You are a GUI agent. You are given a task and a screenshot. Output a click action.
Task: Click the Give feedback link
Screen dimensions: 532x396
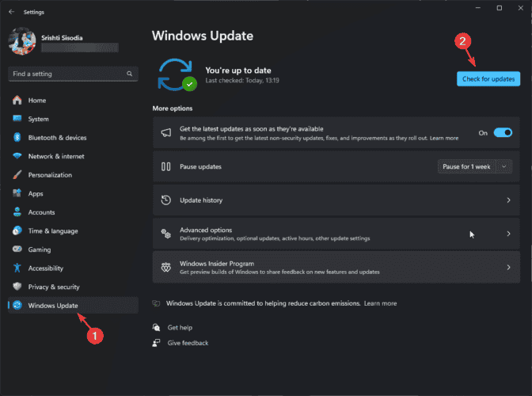point(188,343)
